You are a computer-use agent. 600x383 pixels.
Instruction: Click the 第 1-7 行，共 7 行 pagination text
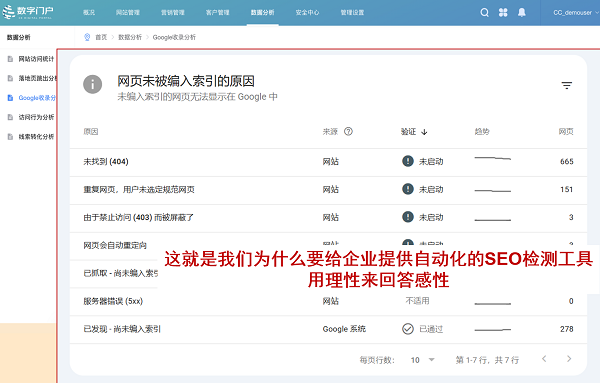click(487, 360)
